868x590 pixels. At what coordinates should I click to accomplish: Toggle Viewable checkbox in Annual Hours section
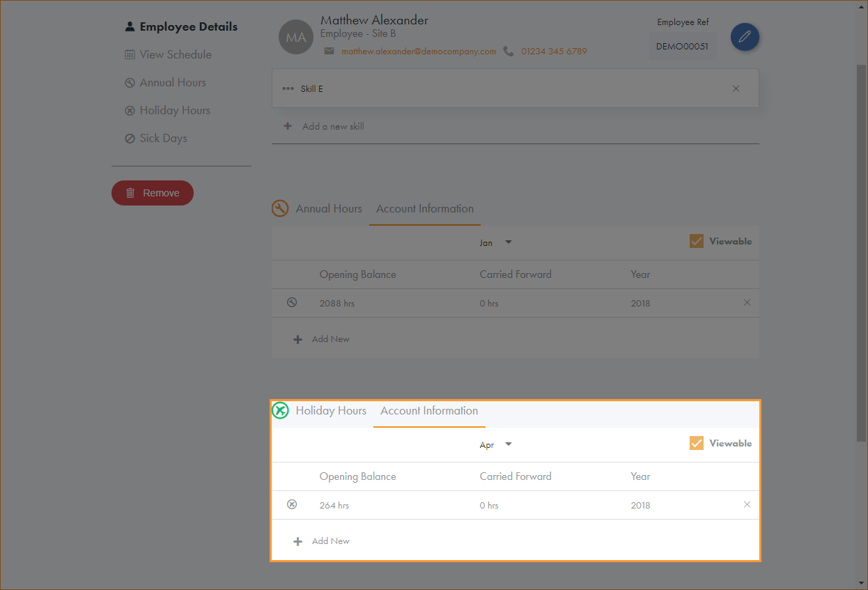(x=697, y=241)
